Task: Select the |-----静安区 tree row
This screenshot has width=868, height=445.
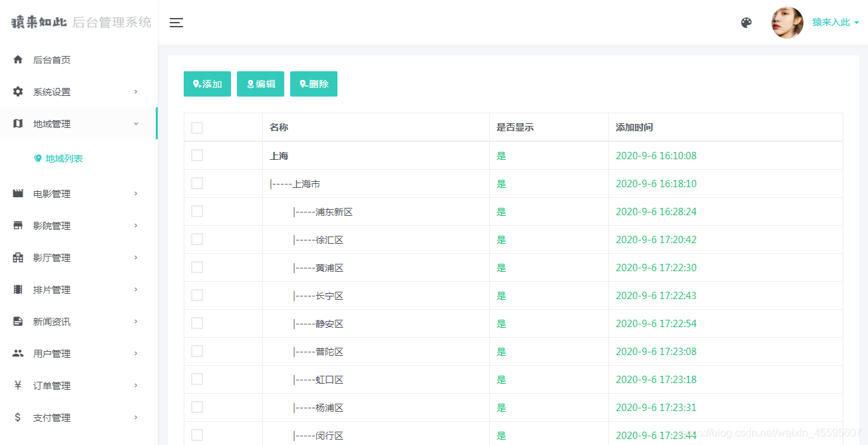Action: click(318, 324)
